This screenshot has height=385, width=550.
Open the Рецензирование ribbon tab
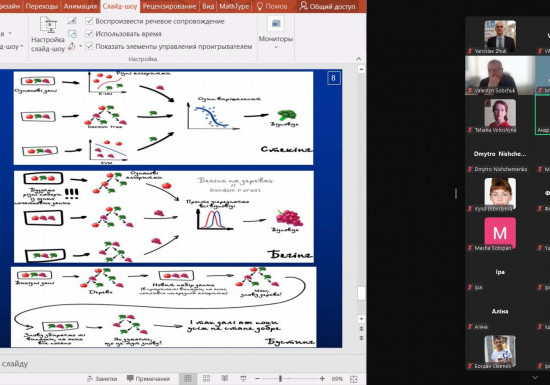(x=169, y=6)
